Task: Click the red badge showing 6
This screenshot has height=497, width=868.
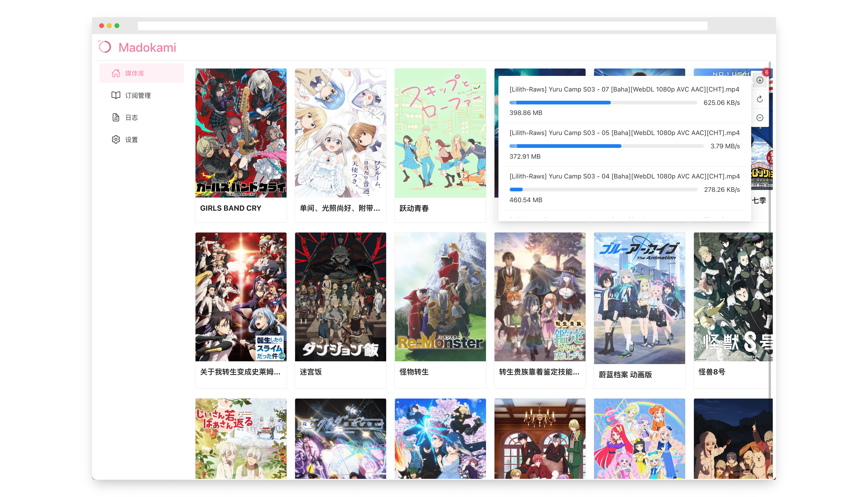Action: point(767,72)
